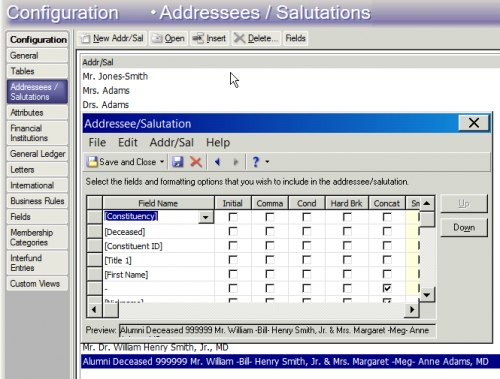Close the Addressee/Salutation dialog

[474, 123]
